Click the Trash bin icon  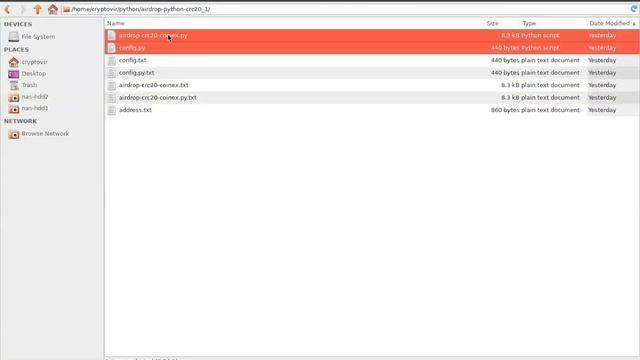13,85
